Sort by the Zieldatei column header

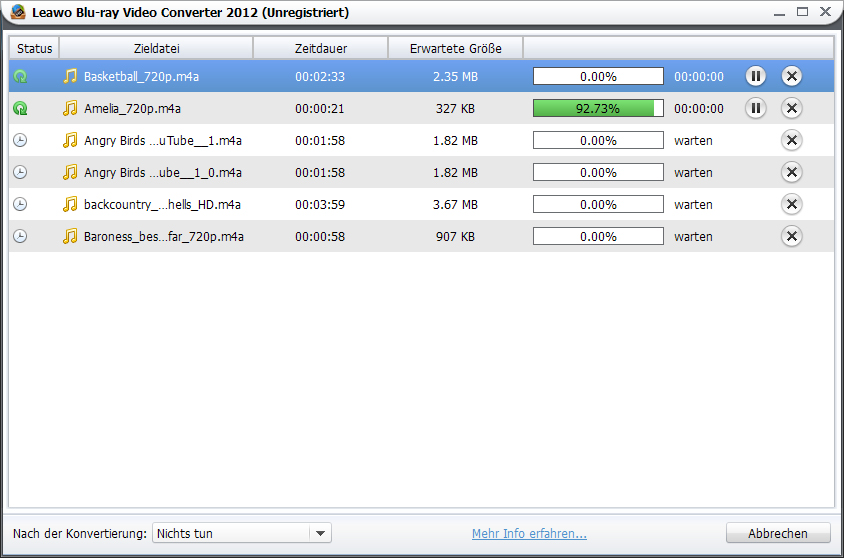coord(156,48)
